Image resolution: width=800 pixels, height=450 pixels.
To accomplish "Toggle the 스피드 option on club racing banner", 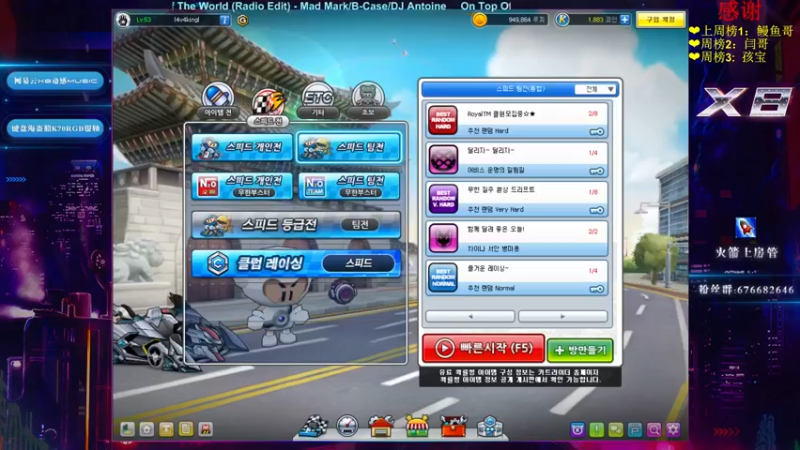I will [359, 263].
